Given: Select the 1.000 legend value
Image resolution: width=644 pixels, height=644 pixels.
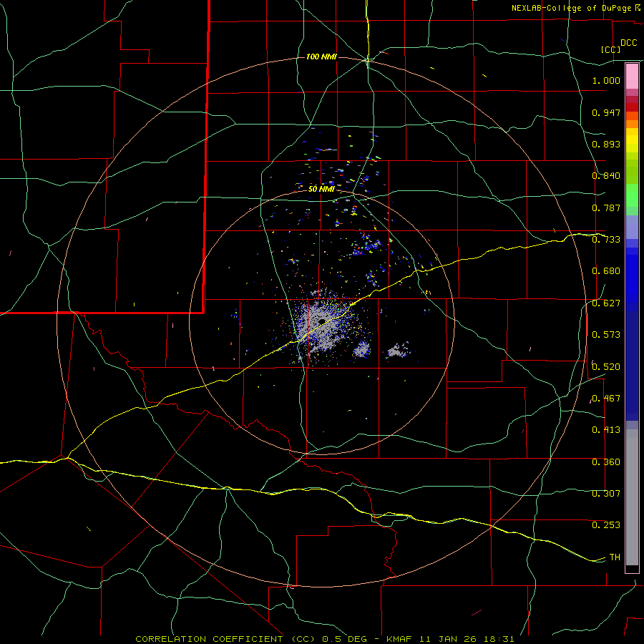Looking at the screenshot, I should [606, 80].
